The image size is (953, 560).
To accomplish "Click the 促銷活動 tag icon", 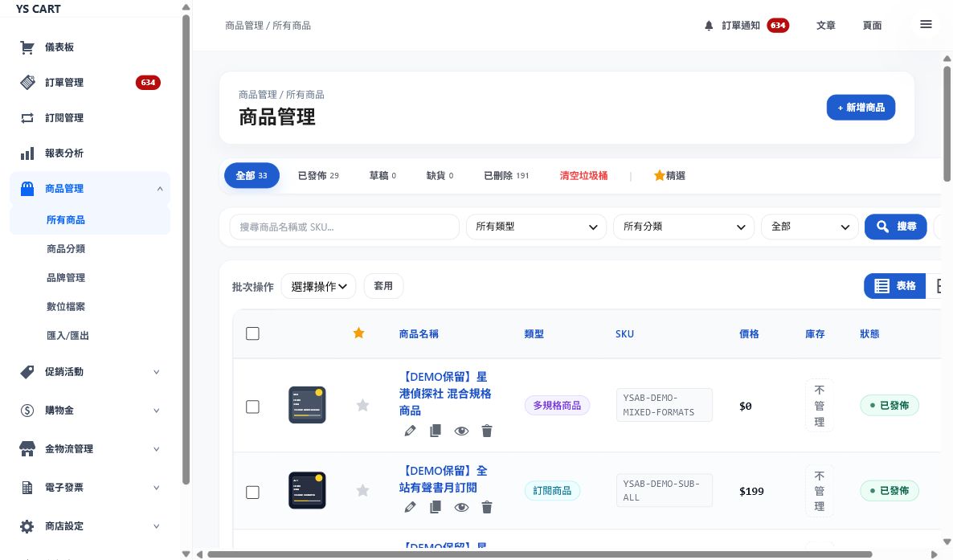I will pyautogui.click(x=27, y=372).
